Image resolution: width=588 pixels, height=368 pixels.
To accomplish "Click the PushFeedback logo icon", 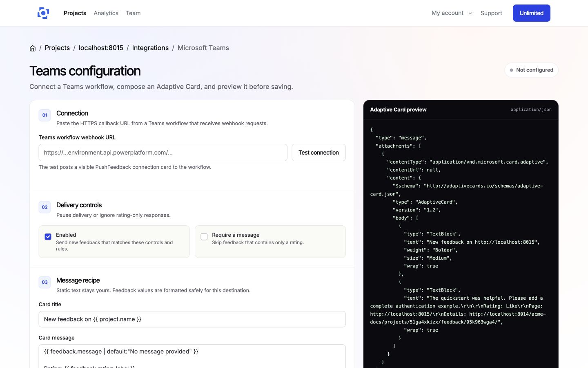I will tap(43, 13).
